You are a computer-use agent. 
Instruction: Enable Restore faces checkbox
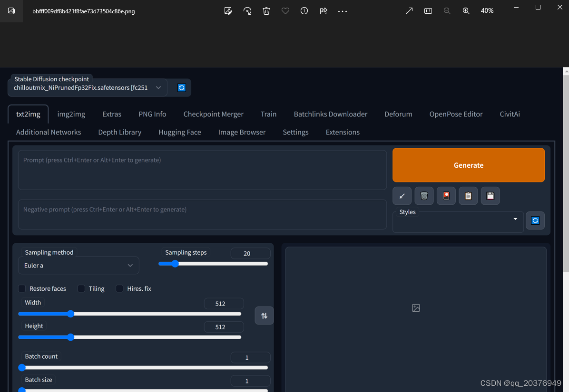pos(22,289)
